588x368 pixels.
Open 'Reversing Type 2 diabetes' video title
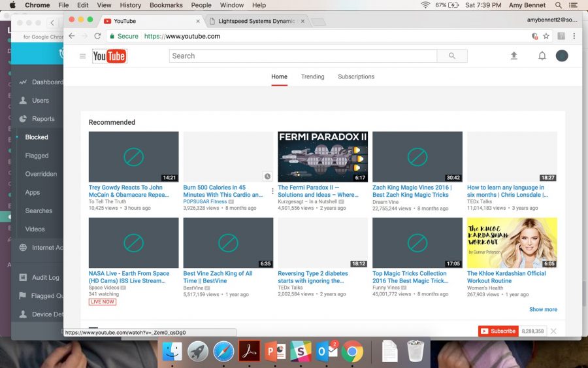coord(313,277)
